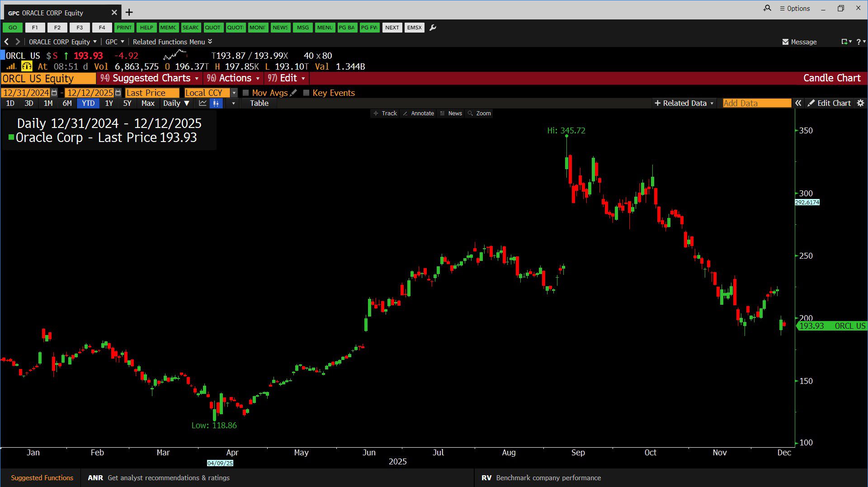The width and height of the screenshot is (868, 487).
Task: Click the 04/09/25 date marker on time axis
Action: [220, 463]
